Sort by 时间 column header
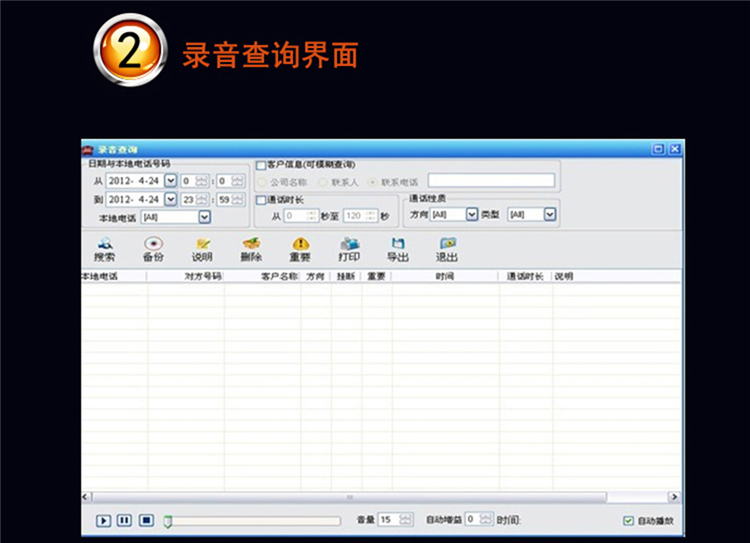Image resolution: width=750 pixels, height=543 pixels. tap(445, 277)
